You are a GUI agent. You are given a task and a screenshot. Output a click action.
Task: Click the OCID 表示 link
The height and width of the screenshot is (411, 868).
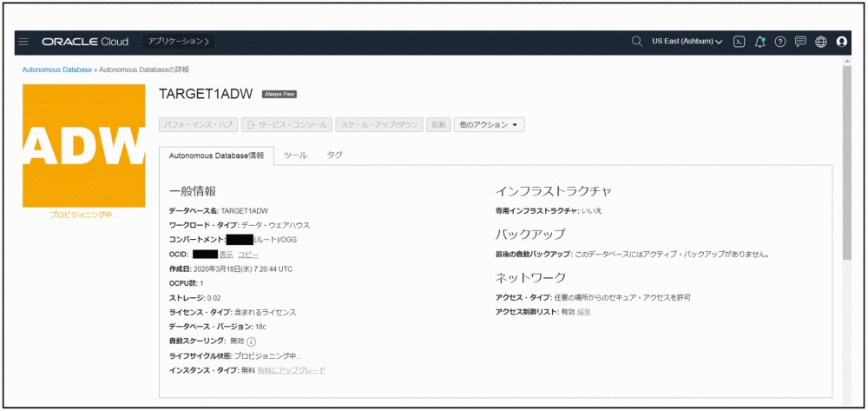coord(226,255)
